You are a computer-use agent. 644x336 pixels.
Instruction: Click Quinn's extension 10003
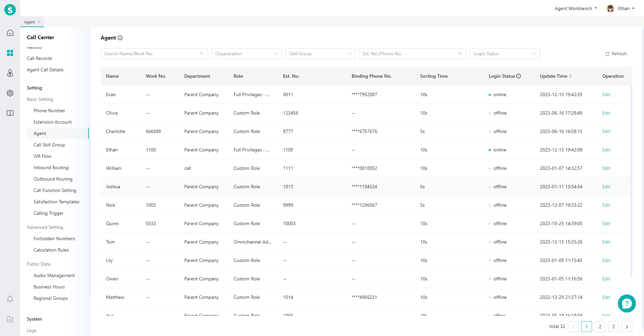click(x=289, y=223)
